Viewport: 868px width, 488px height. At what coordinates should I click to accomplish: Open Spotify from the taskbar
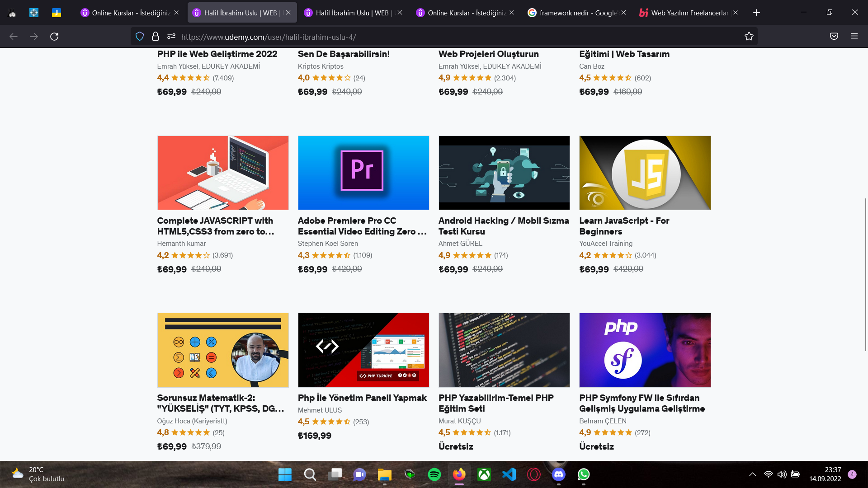(x=434, y=474)
